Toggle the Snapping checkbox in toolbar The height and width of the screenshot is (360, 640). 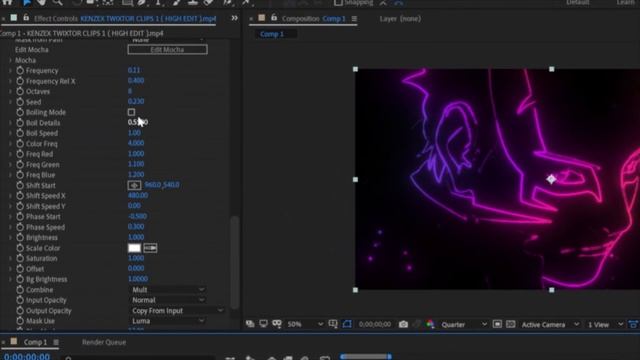pyautogui.click(x=338, y=2)
